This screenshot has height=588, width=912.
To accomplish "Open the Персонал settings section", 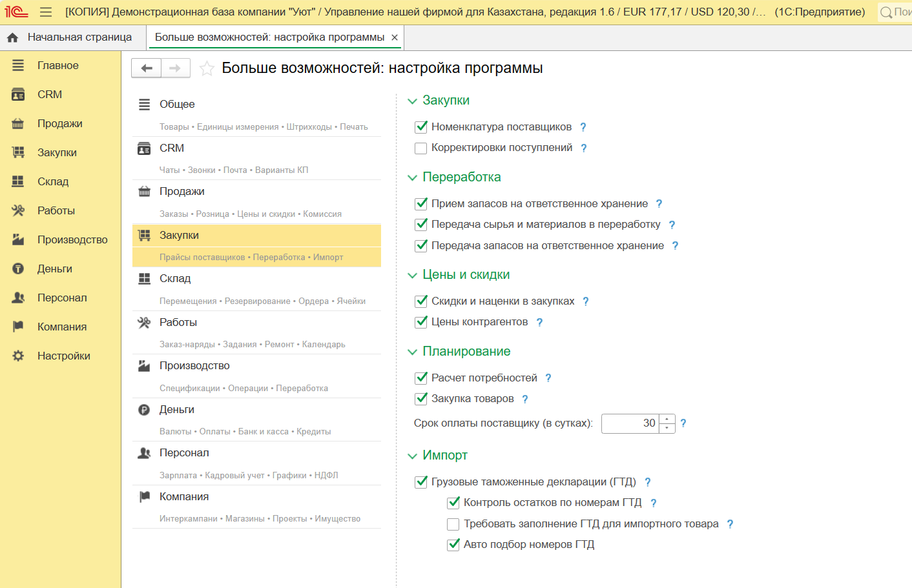I will click(184, 453).
